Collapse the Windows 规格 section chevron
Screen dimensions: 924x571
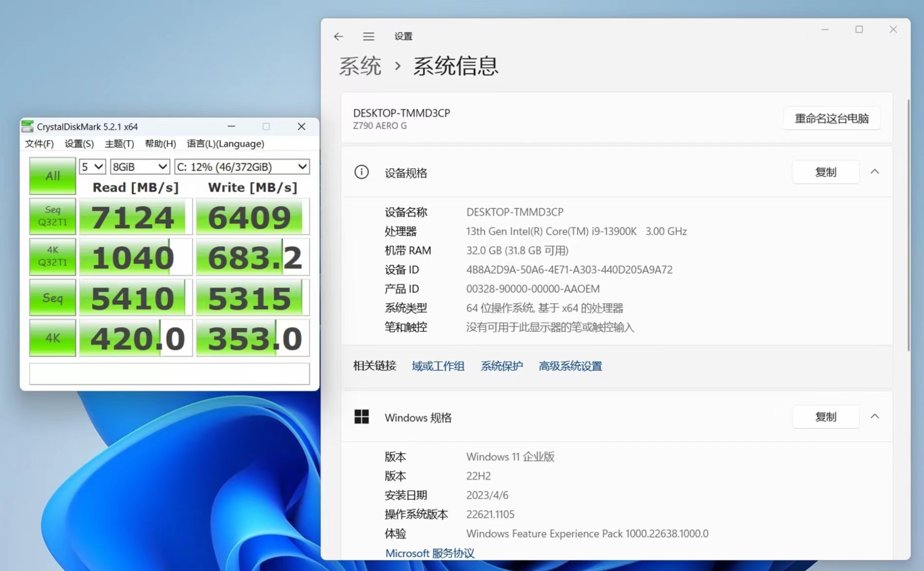875,417
